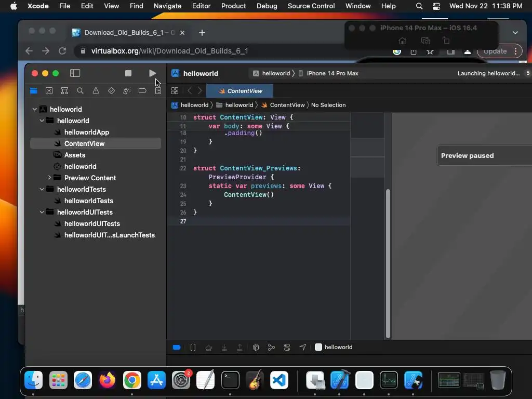
Task: Open helloworldUIT...sLaunchTests file
Action: point(109,235)
